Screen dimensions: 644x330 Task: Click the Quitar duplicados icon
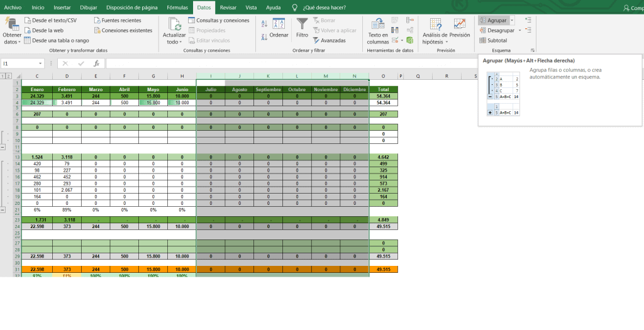[395, 30]
